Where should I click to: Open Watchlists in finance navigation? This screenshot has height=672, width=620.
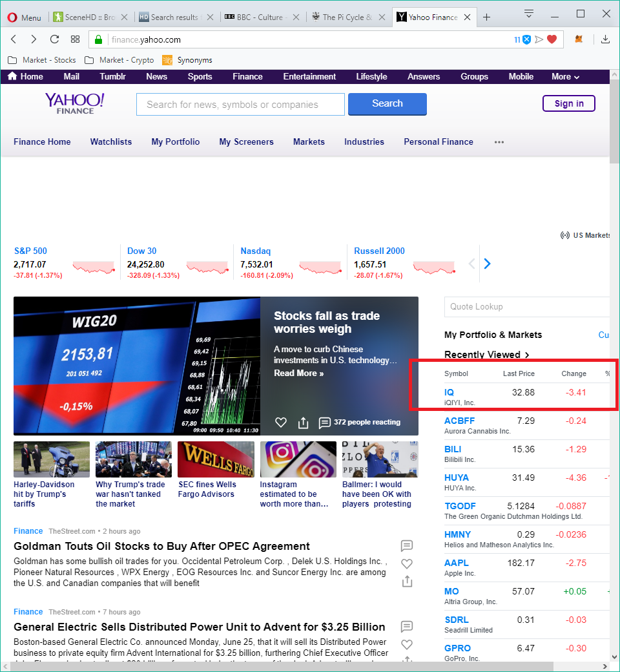(111, 142)
